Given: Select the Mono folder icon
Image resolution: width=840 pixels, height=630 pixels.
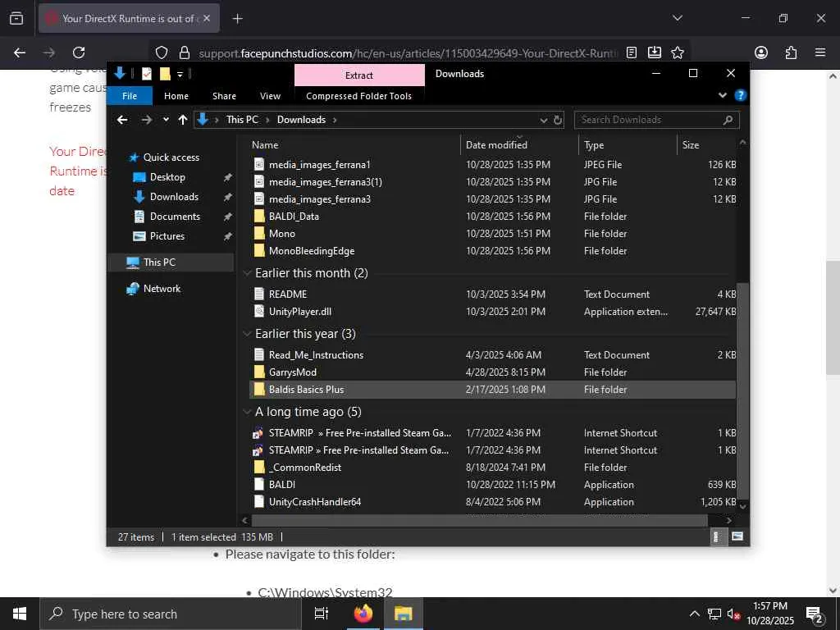Looking at the screenshot, I should click(259, 234).
